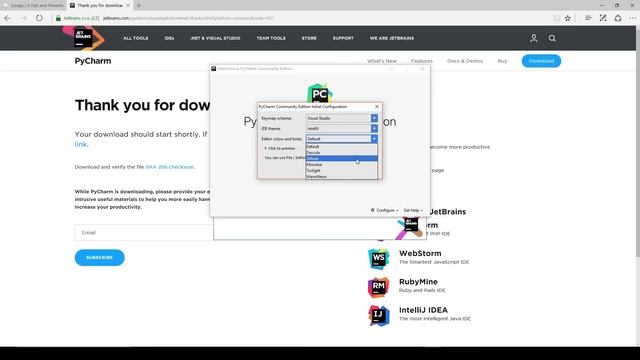Click the direct download 'link' text
The image size is (640, 360).
point(80,144)
